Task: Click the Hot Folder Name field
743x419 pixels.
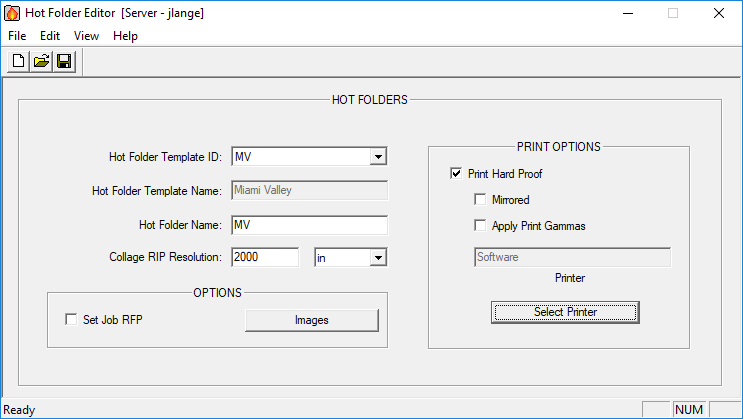Action: click(x=309, y=225)
